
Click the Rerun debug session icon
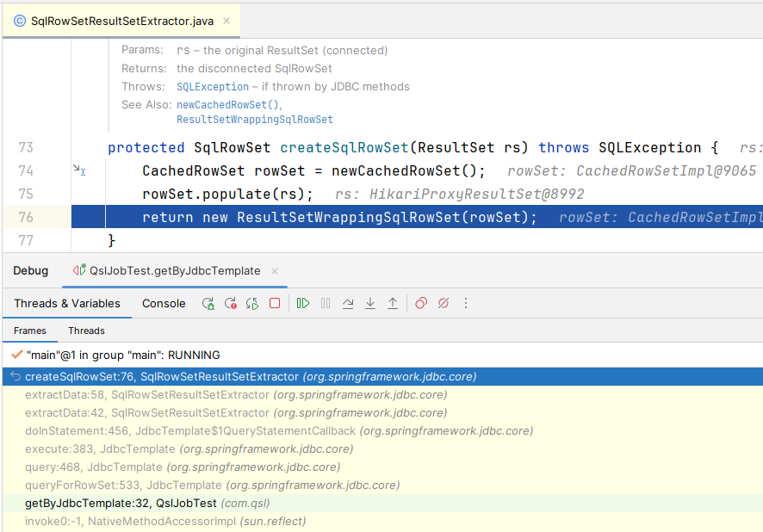pos(208,303)
